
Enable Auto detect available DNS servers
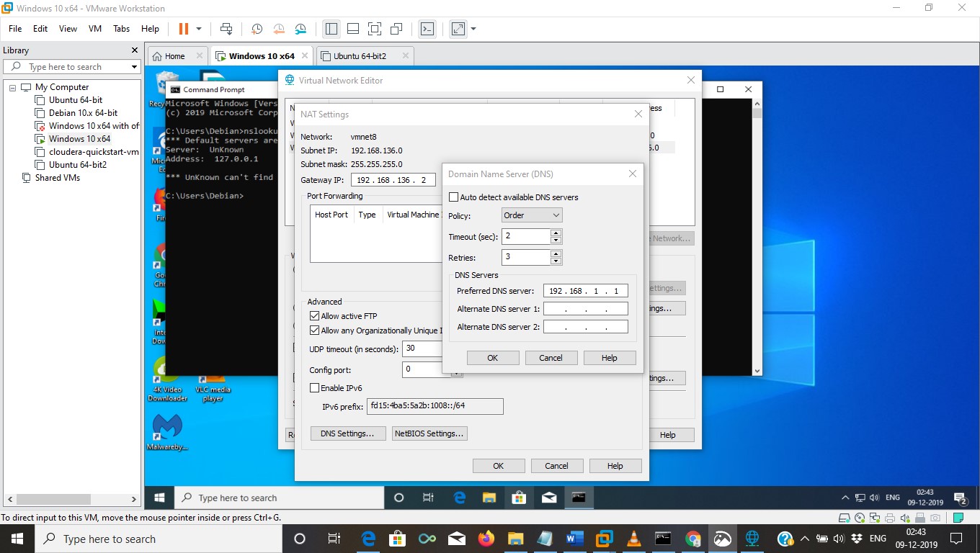pyautogui.click(x=454, y=197)
